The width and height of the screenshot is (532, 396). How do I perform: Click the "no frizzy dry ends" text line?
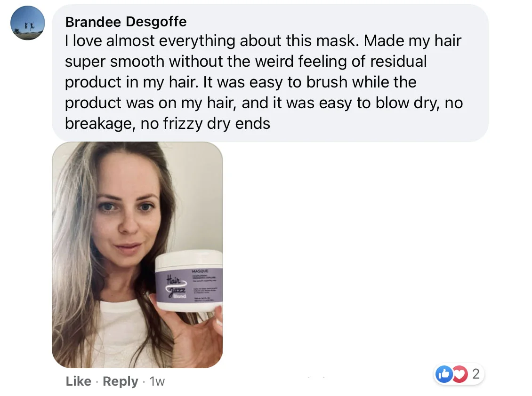point(205,123)
